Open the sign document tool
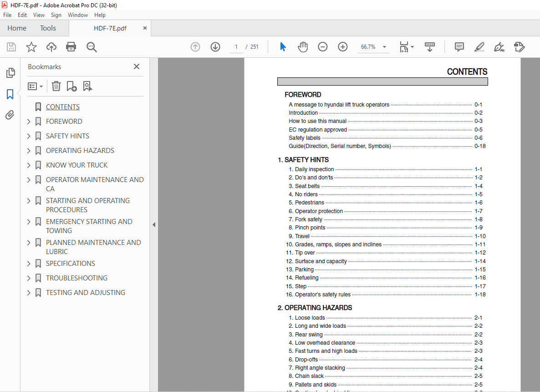 [499, 47]
